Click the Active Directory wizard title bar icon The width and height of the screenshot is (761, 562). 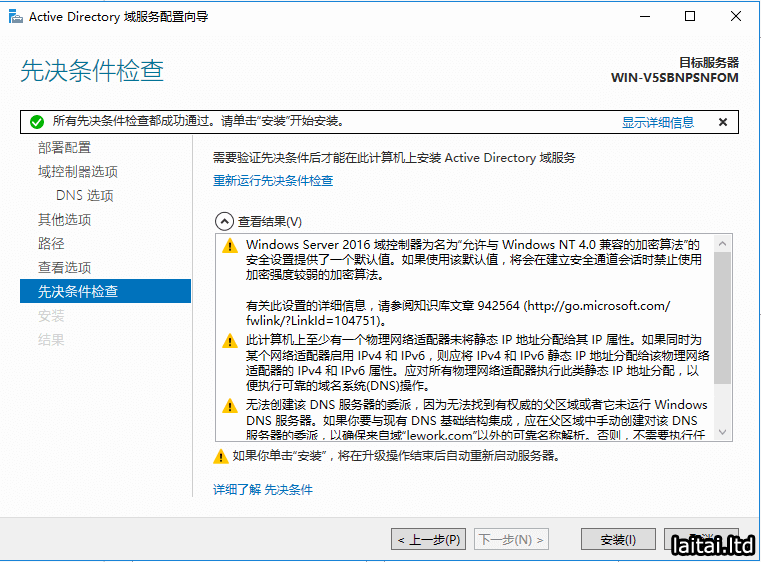pos(15,16)
